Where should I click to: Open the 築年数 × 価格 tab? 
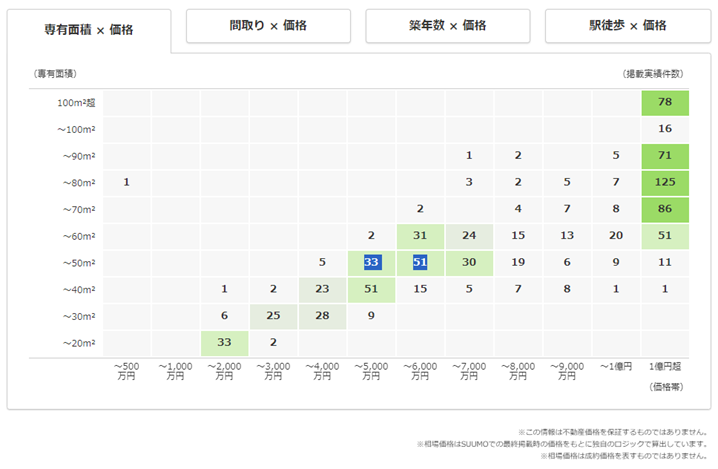point(448,26)
